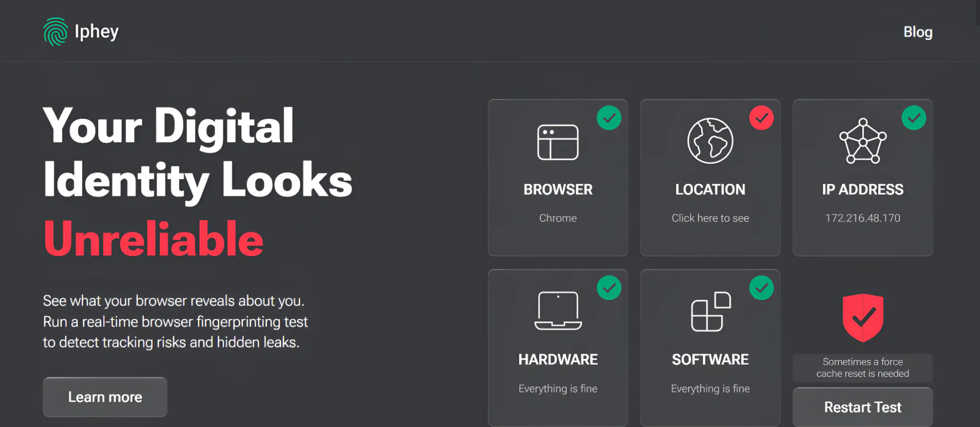Open 'Click here to see' location details
The width and height of the screenshot is (980, 427).
coord(710,218)
